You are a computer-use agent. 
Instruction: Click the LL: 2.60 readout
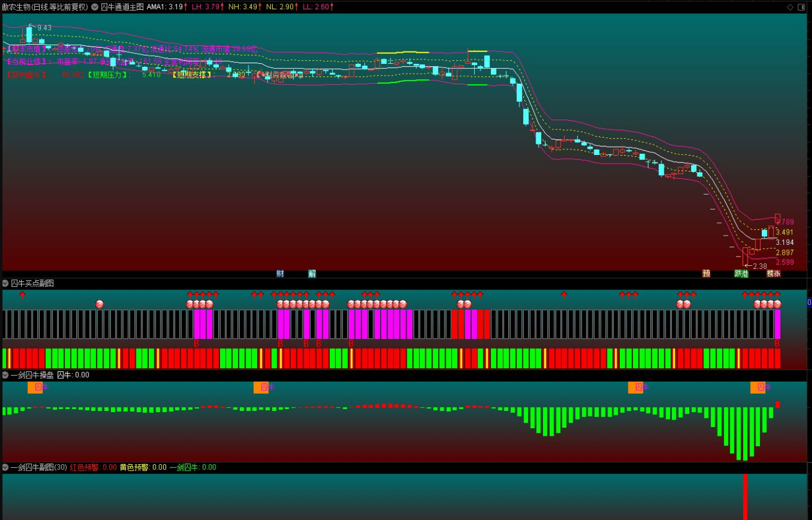click(x=318, y=7)
